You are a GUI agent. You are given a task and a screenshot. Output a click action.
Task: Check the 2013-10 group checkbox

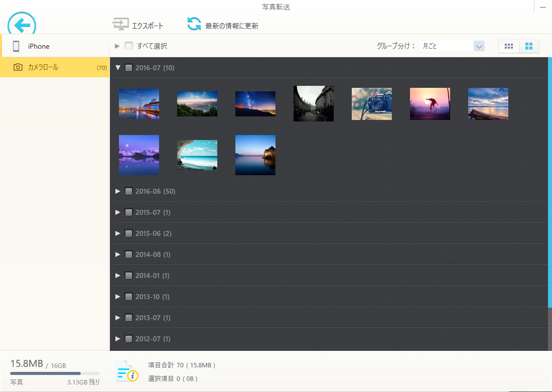point(129,297)
